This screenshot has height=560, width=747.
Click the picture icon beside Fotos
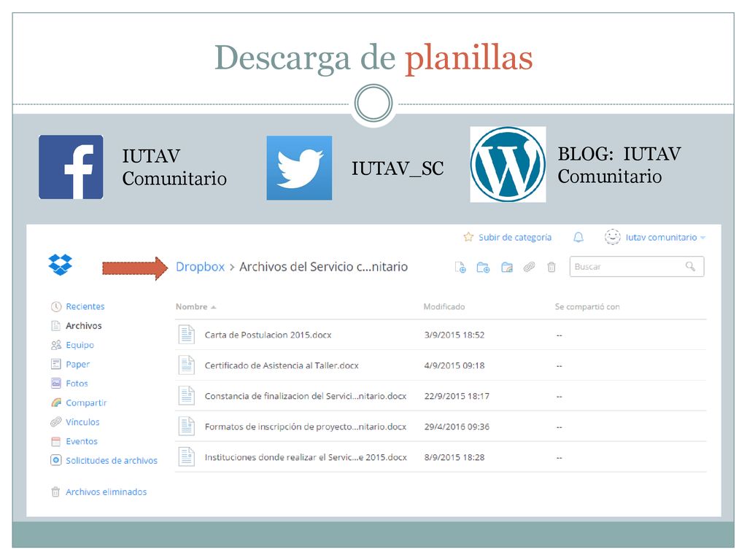[56, 384]
